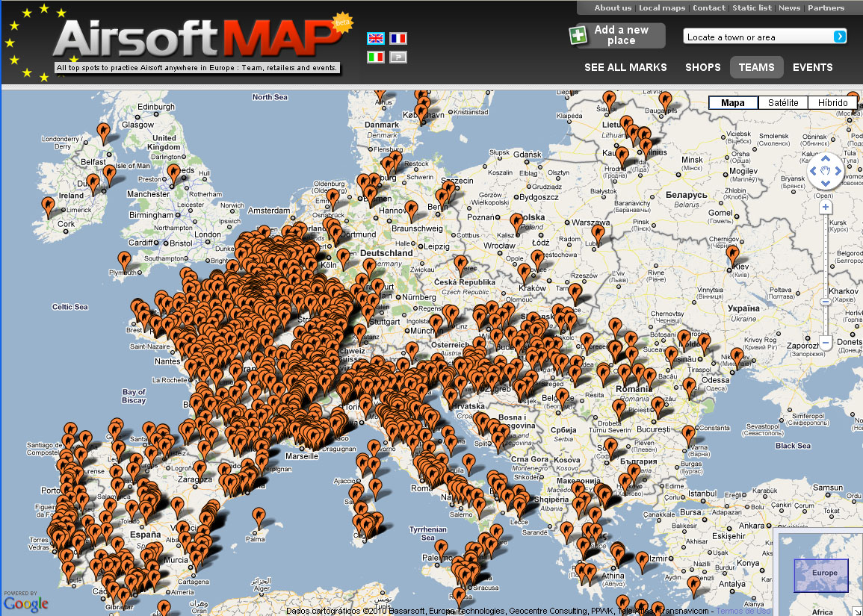Go to Local maps

pyautogui.click(x=662, y=7)
